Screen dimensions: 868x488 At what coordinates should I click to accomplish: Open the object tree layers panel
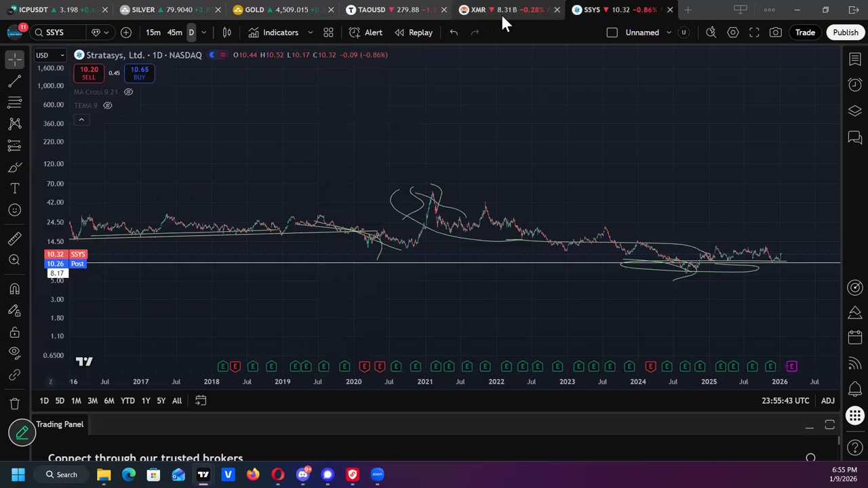tap(854, 111)
